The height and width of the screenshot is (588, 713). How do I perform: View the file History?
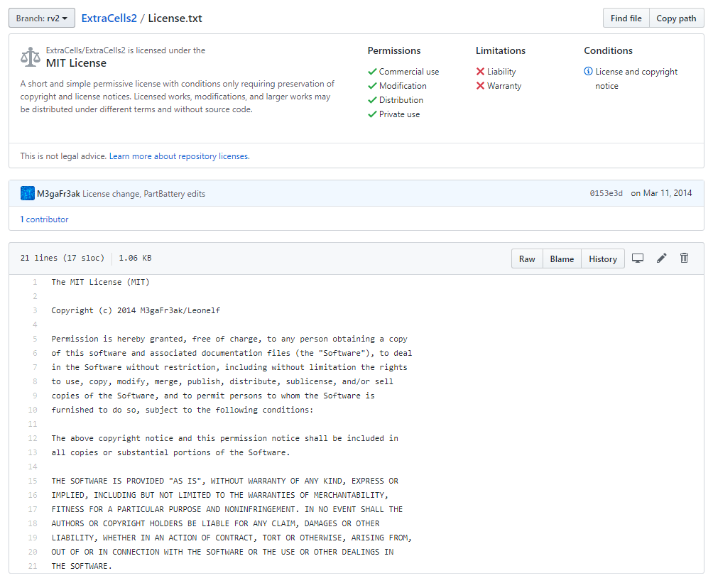coord(603,259)
